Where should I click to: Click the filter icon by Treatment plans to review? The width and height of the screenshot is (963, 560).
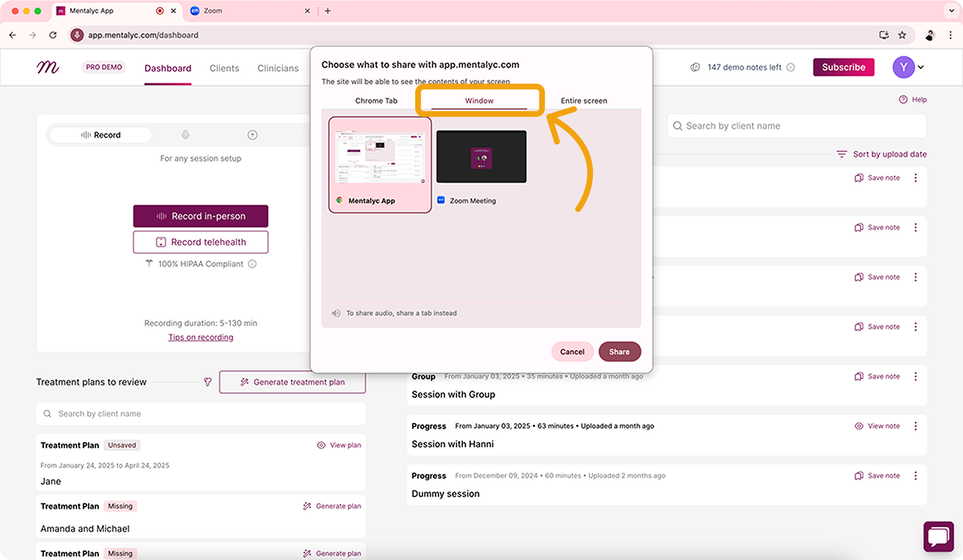tap(208, 382)
